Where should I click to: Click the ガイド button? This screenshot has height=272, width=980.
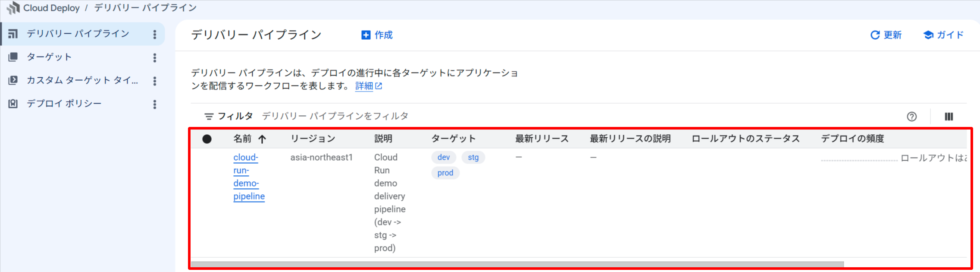[x=943, y=35]
